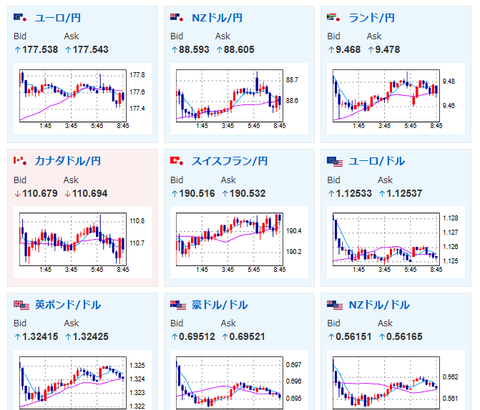Select スイスフラン/円 ask value 190.532
480x410 pixels.
point(247,193)
